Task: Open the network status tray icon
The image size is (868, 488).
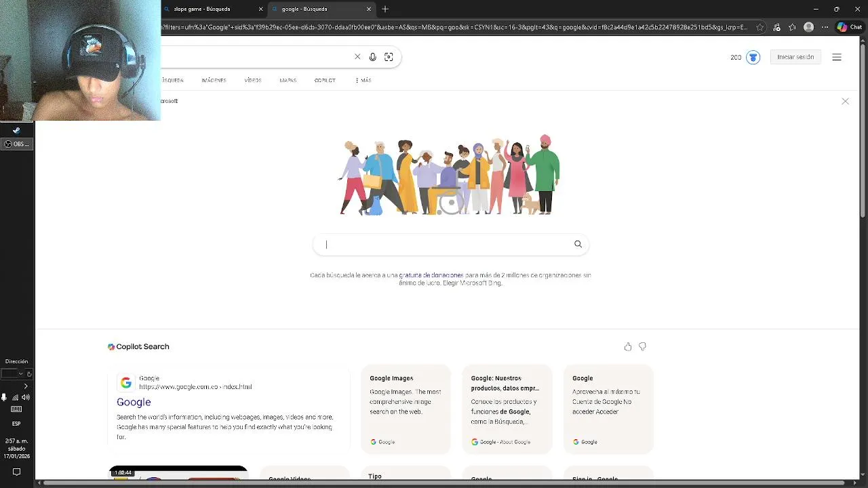Action: coord(15,398)
